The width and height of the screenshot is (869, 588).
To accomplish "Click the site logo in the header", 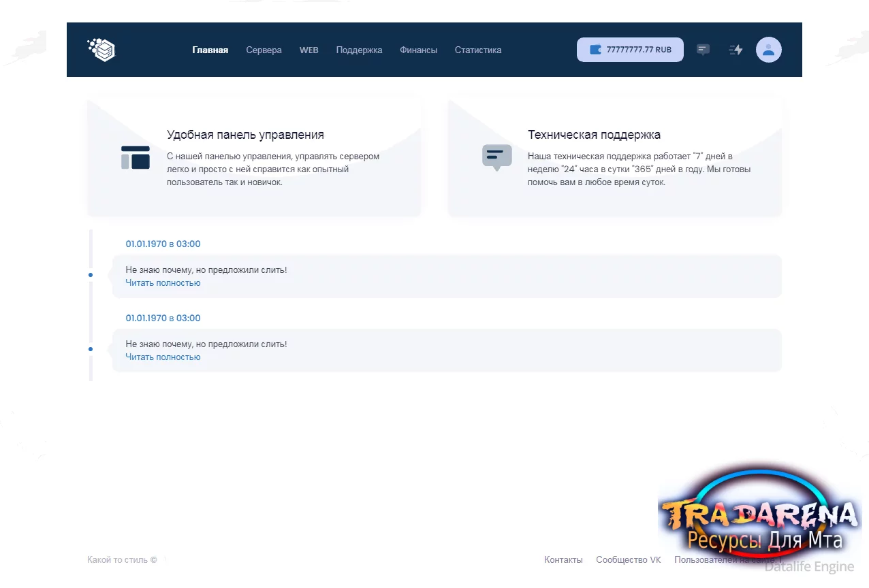I will [x=101, y=50].
